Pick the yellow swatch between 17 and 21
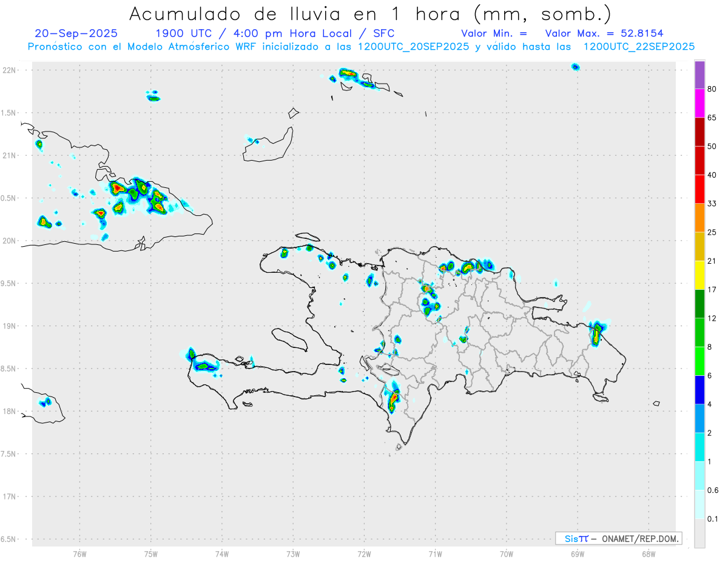This screenshot has height=562, width=728. click(x=699, y=275)
